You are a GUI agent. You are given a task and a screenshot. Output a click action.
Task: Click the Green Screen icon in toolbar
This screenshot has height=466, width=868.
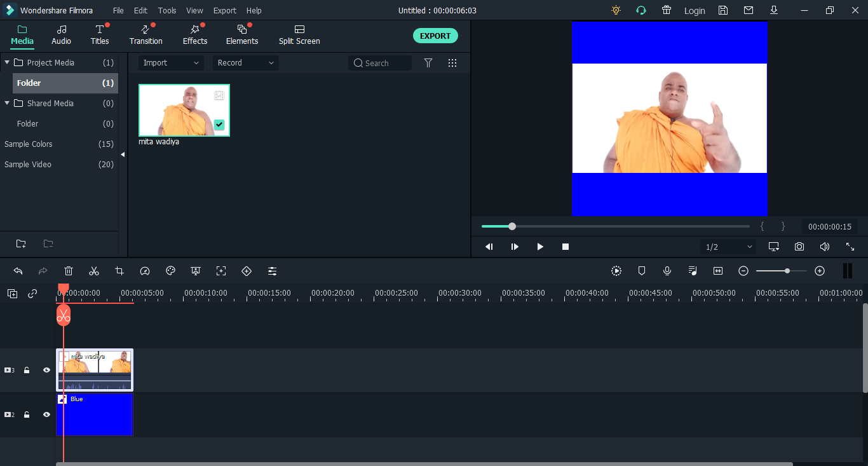tap(196, 271)
